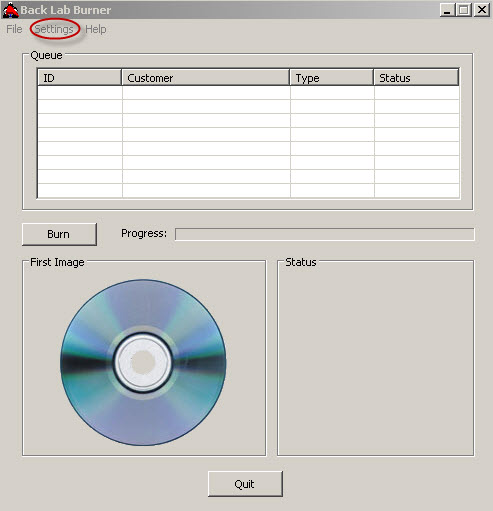Screen dimensions: 493x511
Task: Select the first empty row's Type cell
Action: coord(332,93)
